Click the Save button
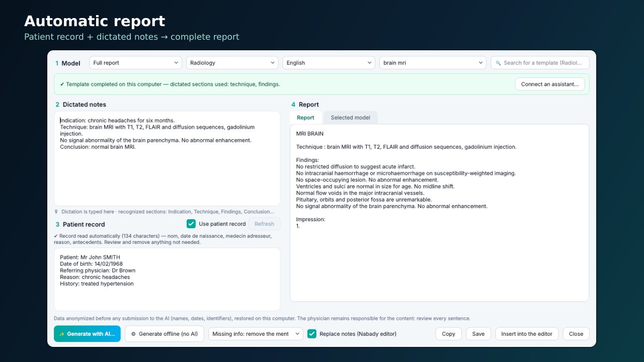 point(478,334)
